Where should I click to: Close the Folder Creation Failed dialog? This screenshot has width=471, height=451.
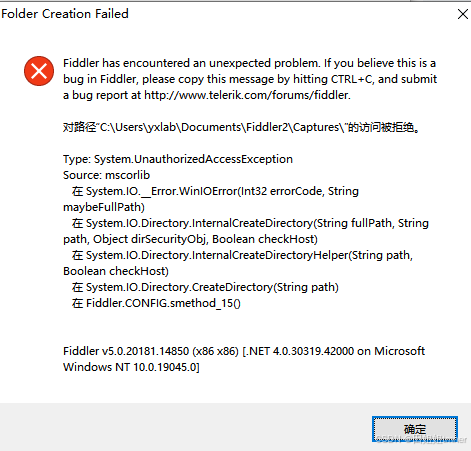[x=463, y=14]
